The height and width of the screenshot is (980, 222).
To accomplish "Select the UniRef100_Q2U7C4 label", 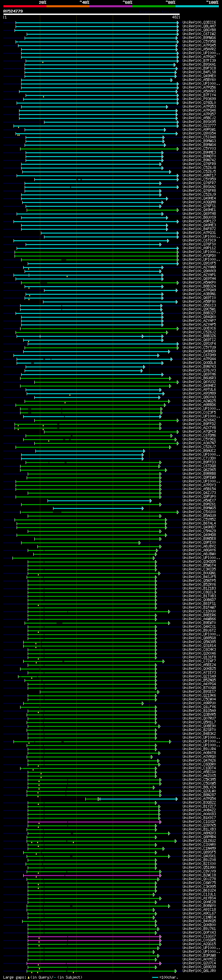I will 199,963.
